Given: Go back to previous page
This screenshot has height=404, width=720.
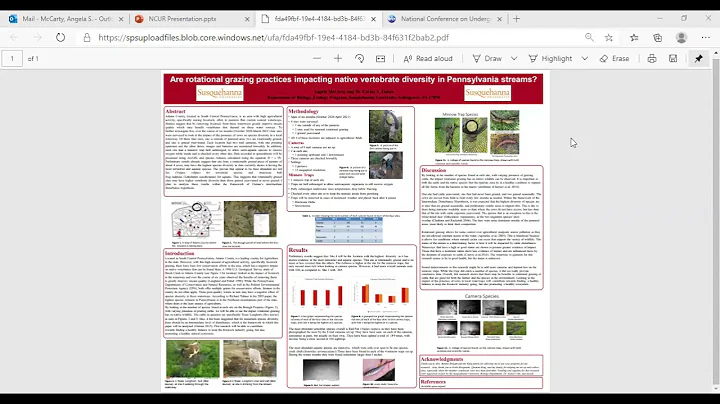Looking at the screenshot, I should click(14, 38).
